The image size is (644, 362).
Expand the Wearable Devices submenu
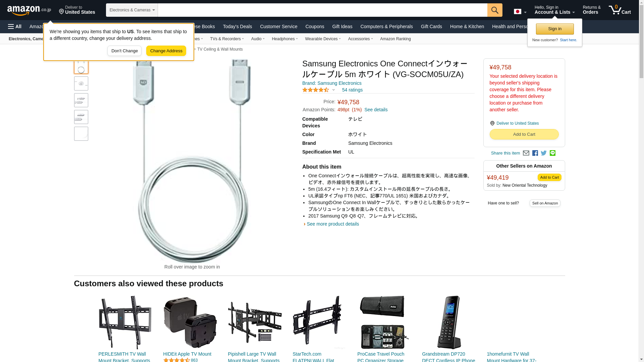(323, 39)
